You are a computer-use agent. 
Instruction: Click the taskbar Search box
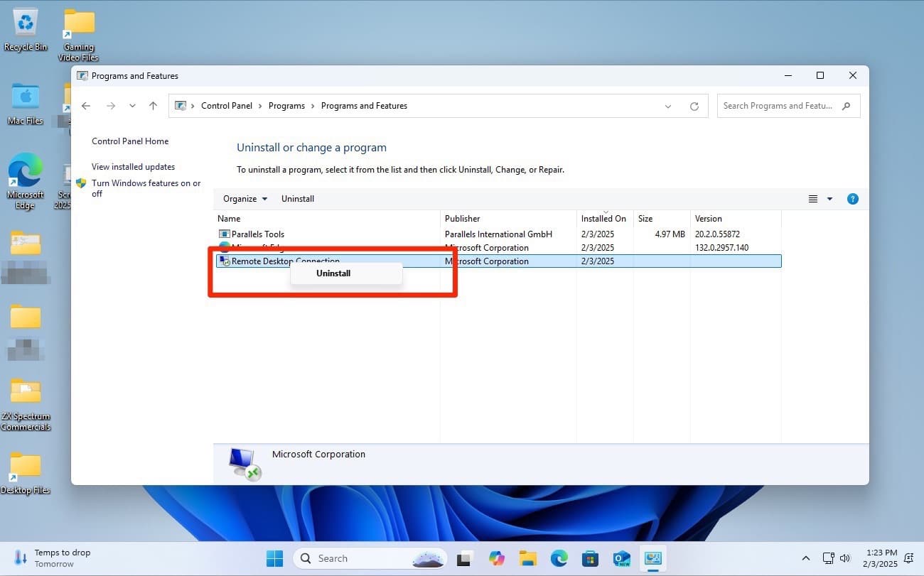tap(370, 558)
